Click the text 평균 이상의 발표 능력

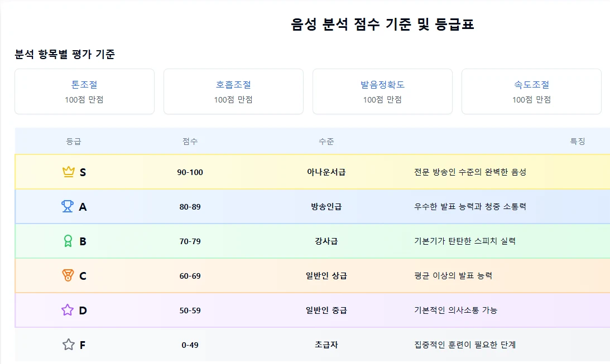coord(453,276)
